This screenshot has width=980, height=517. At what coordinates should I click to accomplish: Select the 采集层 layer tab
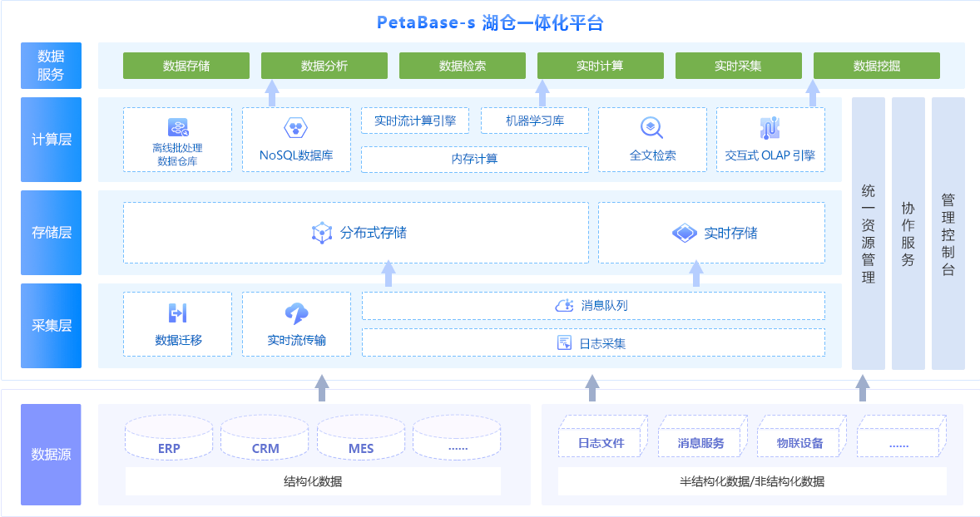point(52,326)
